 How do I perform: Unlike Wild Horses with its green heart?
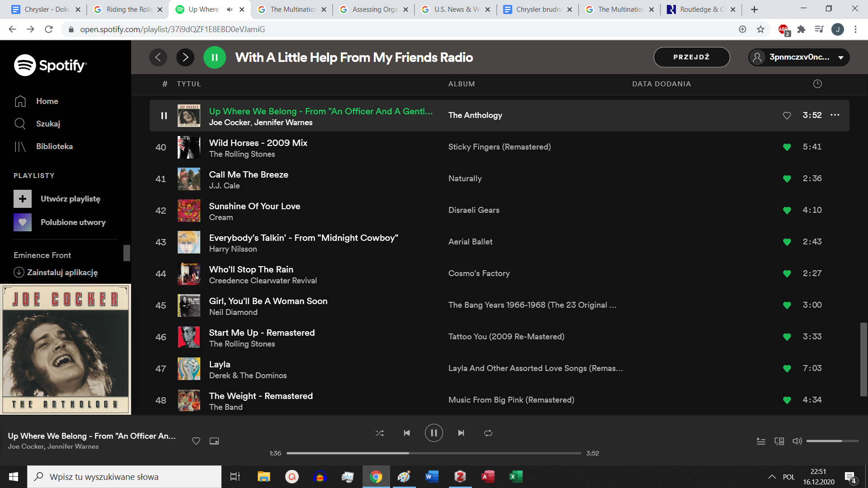787,147
